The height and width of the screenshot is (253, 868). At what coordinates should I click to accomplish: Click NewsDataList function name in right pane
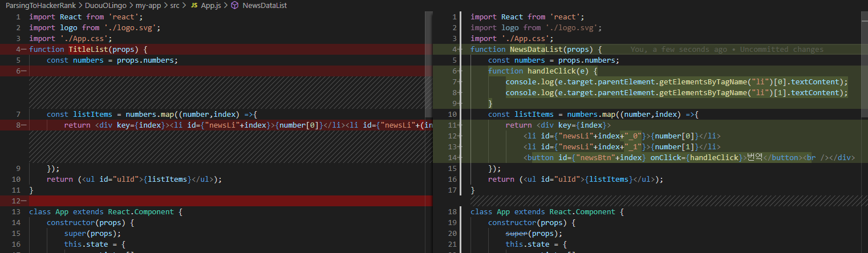click(537, 50)
